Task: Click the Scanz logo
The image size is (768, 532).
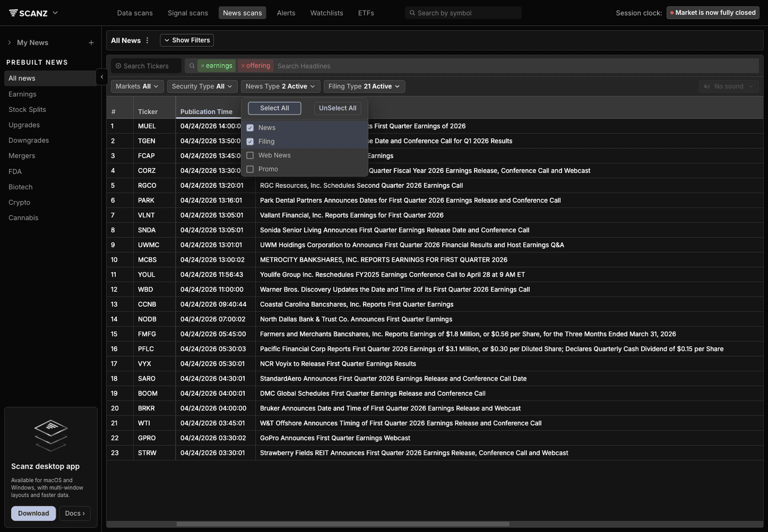Action: (x=28, y=13)
